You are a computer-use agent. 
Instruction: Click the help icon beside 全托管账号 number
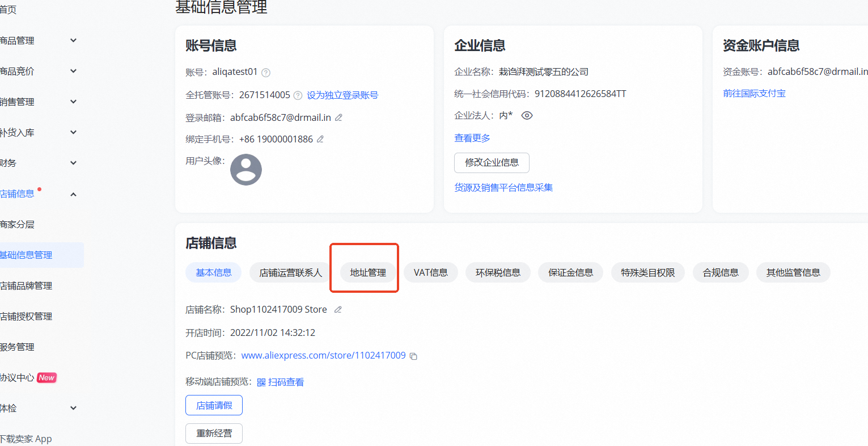(298, 95)
